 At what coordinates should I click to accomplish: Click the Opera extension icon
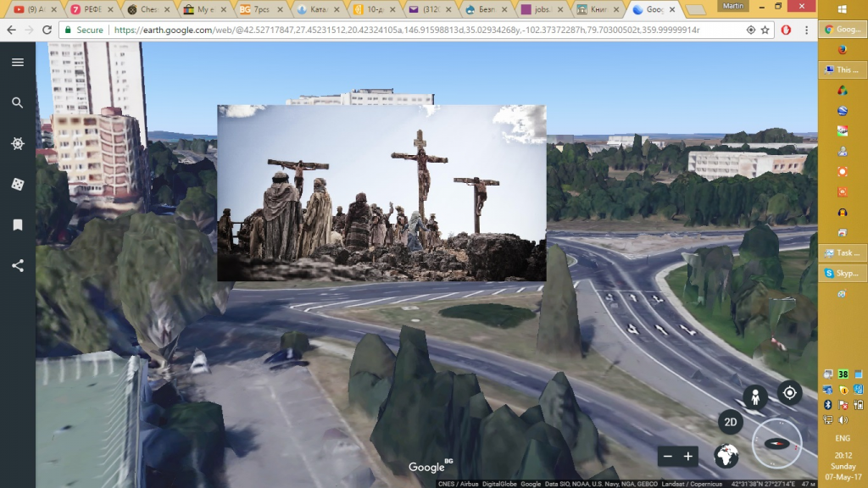(786, 30)
